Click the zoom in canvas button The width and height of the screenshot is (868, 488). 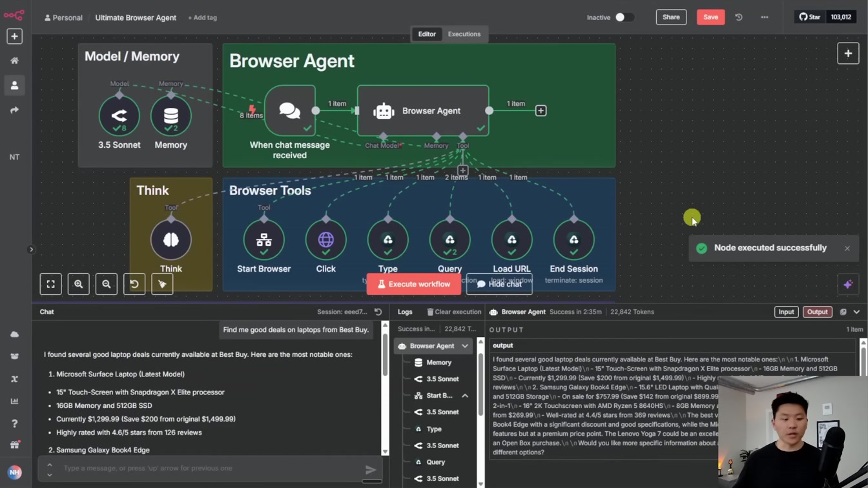78,284
